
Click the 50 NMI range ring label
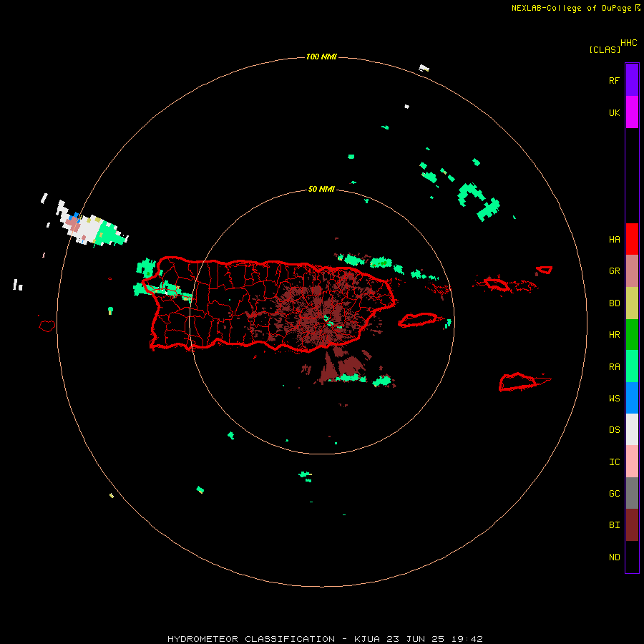pyautogui.click(x=321, y=190)
